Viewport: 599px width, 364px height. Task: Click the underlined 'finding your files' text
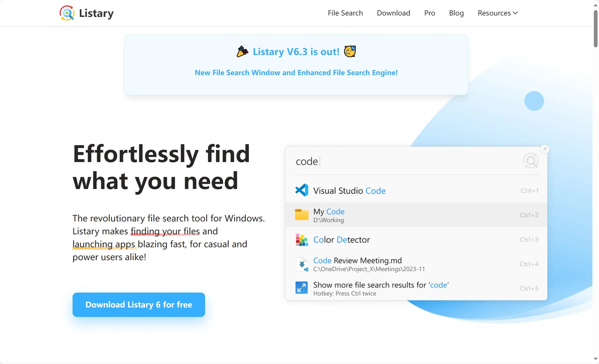165,231
